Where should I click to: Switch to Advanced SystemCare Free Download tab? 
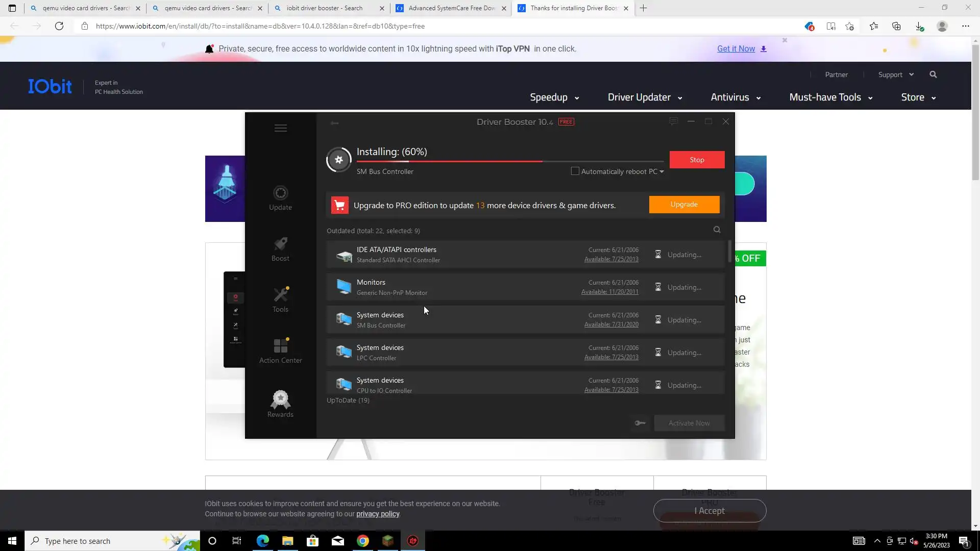click(x=451, y=8)
